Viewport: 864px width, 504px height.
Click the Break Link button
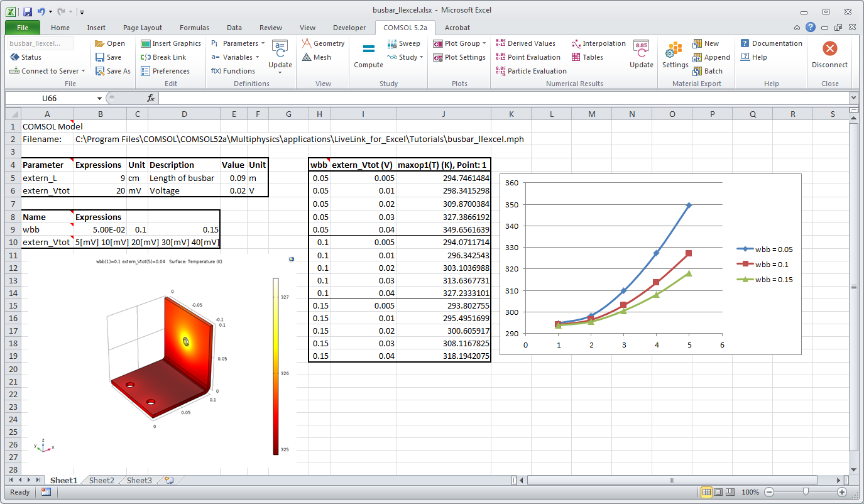[x=163, y=57]
